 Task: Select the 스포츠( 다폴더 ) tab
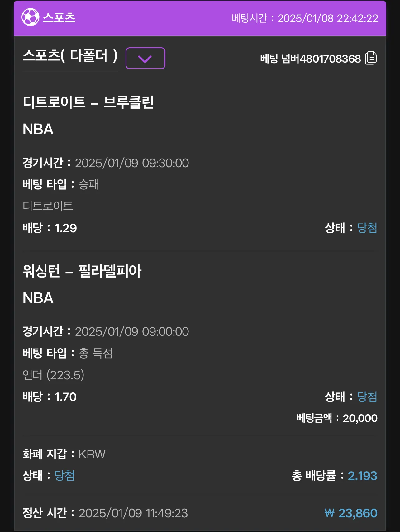[x=70, y=56]
